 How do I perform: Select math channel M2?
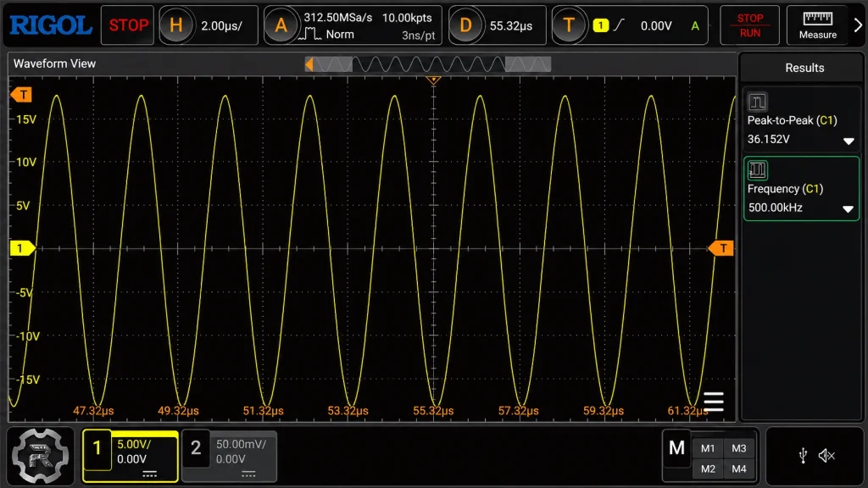[708, 469]
